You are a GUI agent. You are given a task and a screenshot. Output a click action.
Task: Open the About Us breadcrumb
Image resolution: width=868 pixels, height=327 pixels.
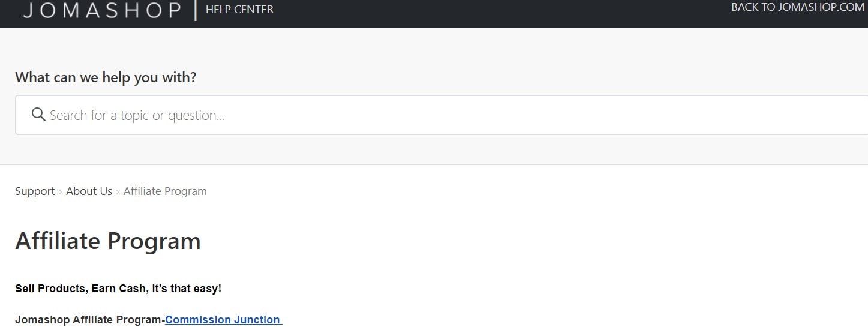tap(89, 191)
